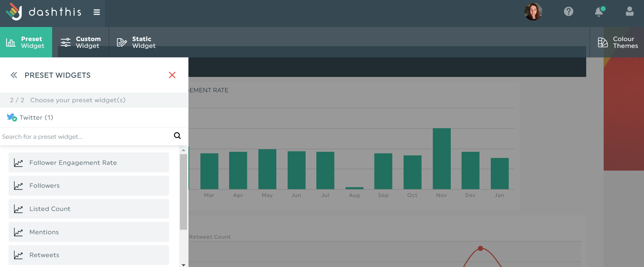
Task: Add the Listed Count widget
Action: [x=89, y=209]
